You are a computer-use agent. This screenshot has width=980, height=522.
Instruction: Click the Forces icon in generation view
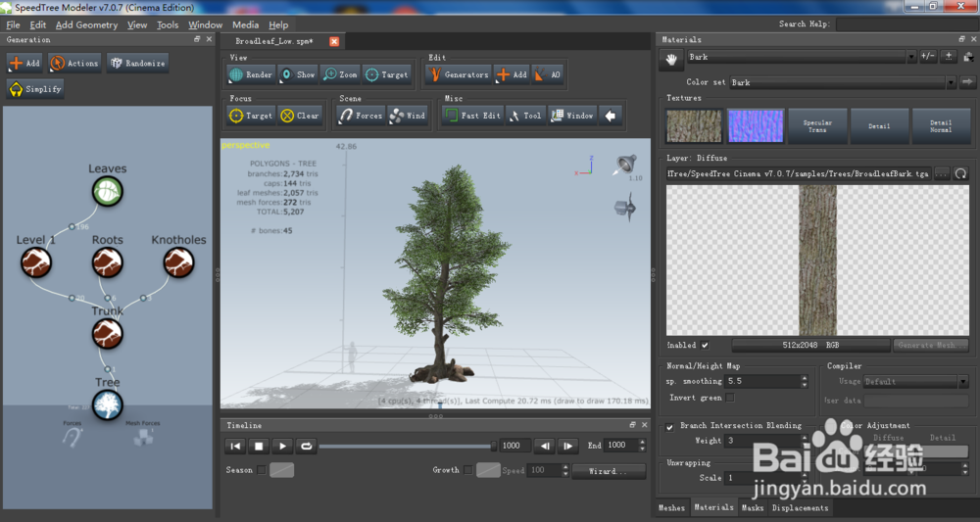73,437
